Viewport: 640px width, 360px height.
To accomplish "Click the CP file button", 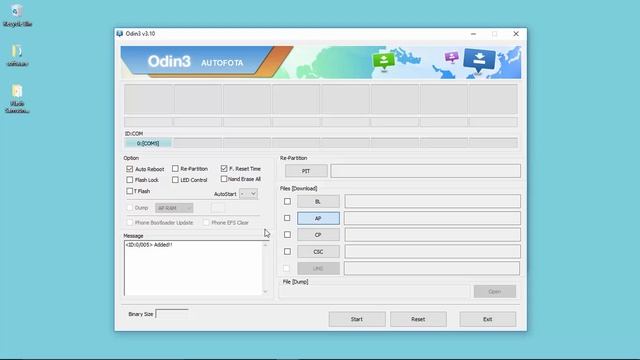I will pyautogui.click(x=318, y=235).
